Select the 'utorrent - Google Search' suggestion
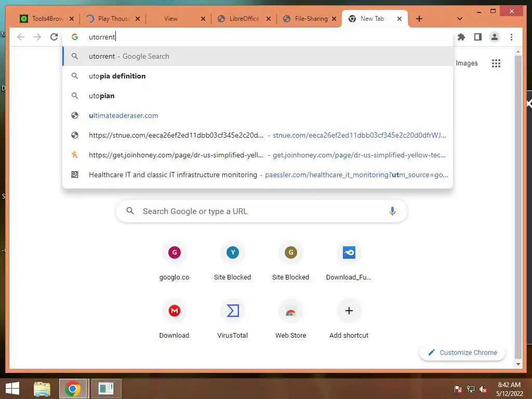 (x=258, y=56)
